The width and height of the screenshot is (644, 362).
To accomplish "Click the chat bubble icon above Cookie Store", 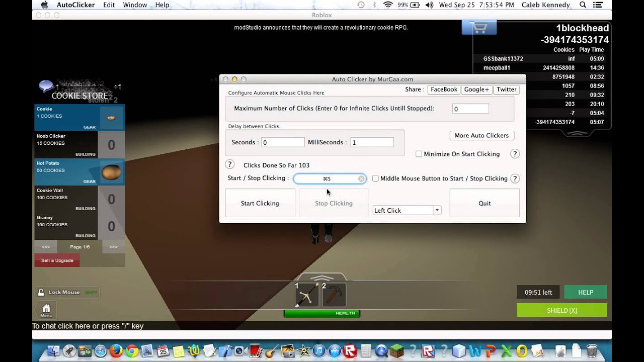I will pos(46,86).
